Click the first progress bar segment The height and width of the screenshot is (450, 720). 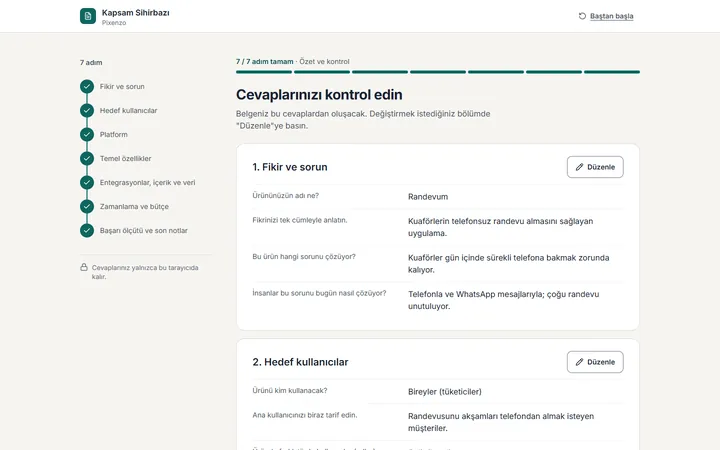click(x=264, y=72)
